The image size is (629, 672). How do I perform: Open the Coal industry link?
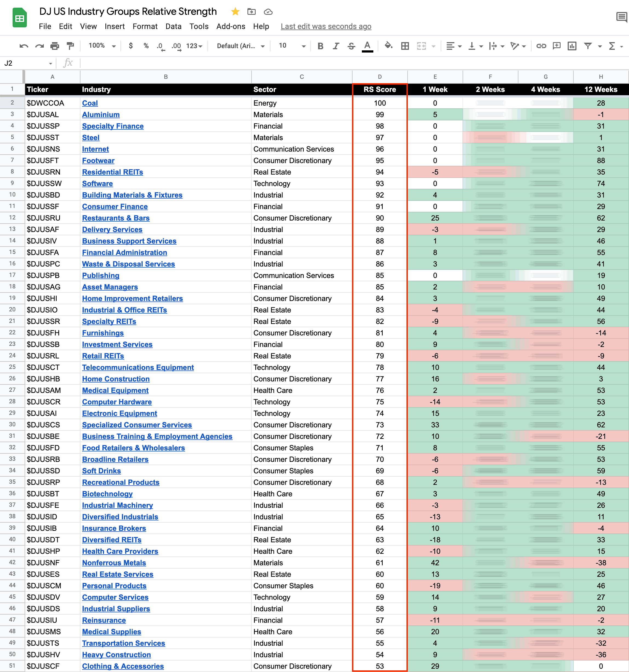90,103
